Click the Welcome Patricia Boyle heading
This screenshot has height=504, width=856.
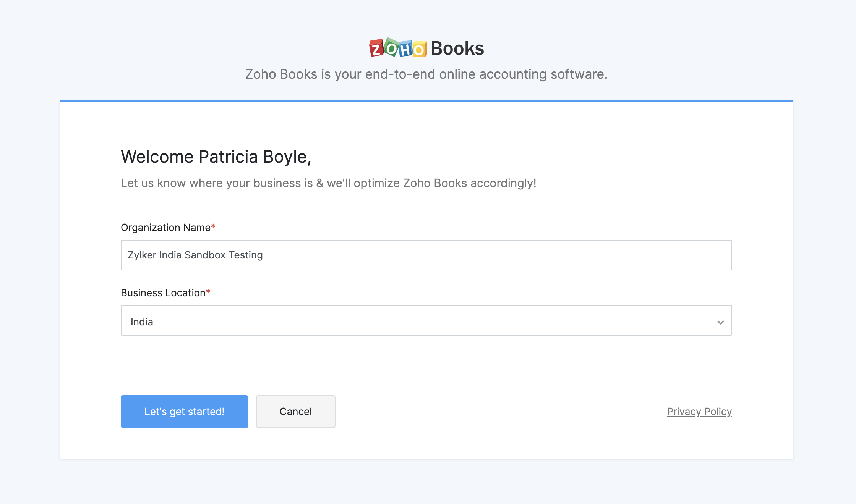tap(216, 157)
